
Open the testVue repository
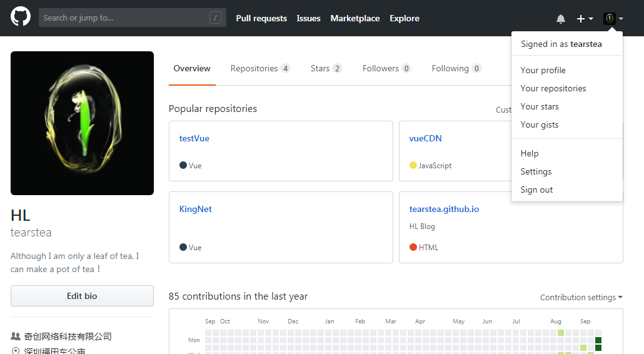tap(194, 138)
